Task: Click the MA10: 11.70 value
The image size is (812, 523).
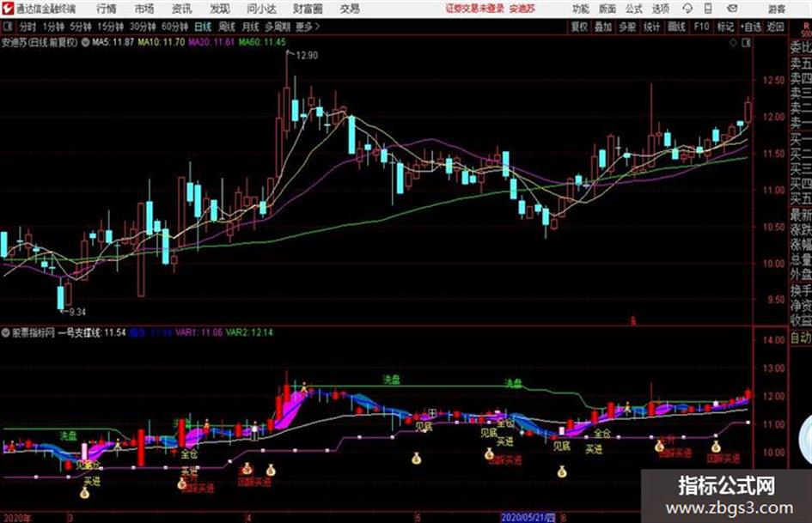Action: tap(161, 42)
